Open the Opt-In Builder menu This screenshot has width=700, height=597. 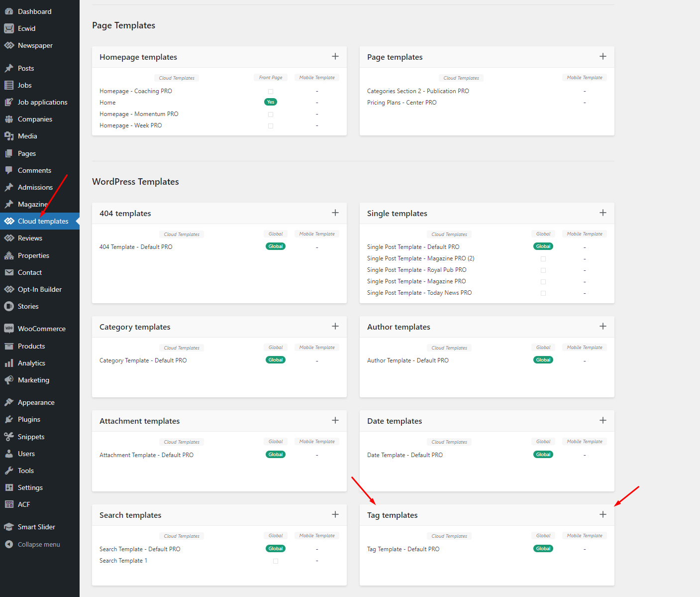coord(40,289)
